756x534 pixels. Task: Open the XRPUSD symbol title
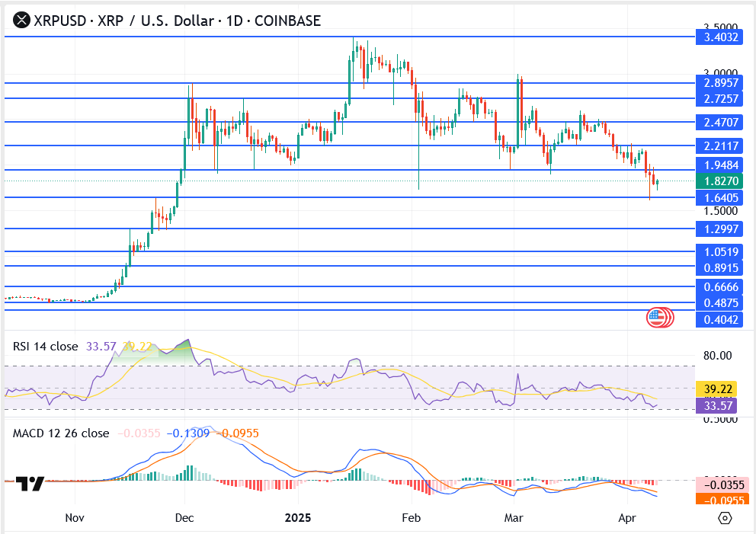click(177, 21)
